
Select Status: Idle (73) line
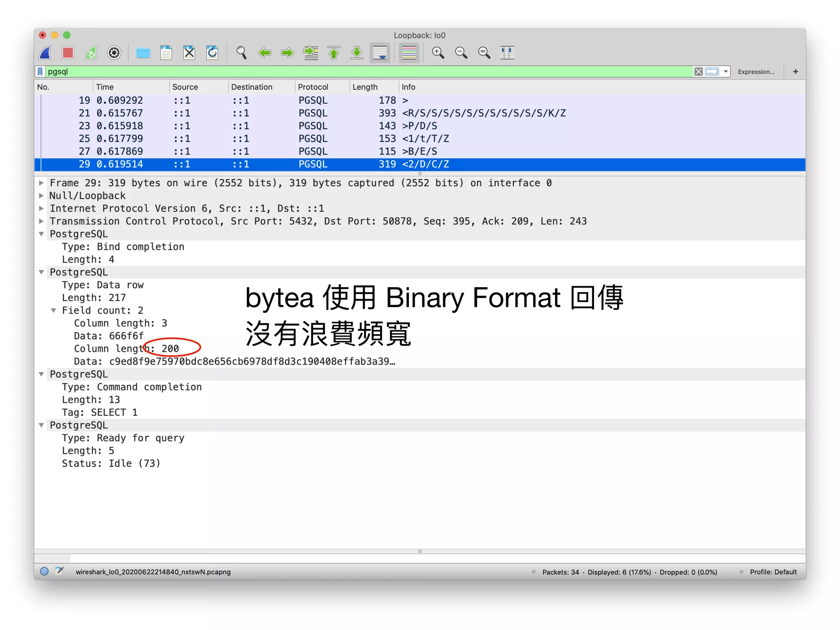pos(111,463)
